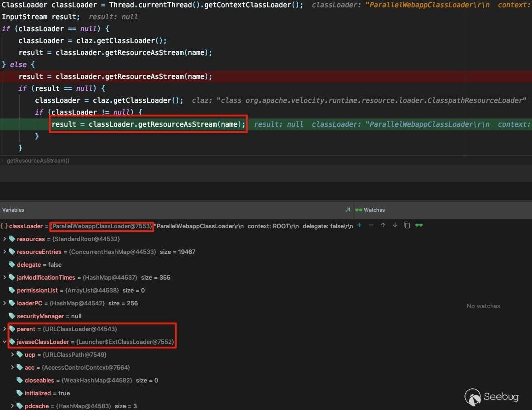Toggle the show watches glasses icon in the toolbar
The width and height of the screenshot is (532, 410).
coord(419,225)
